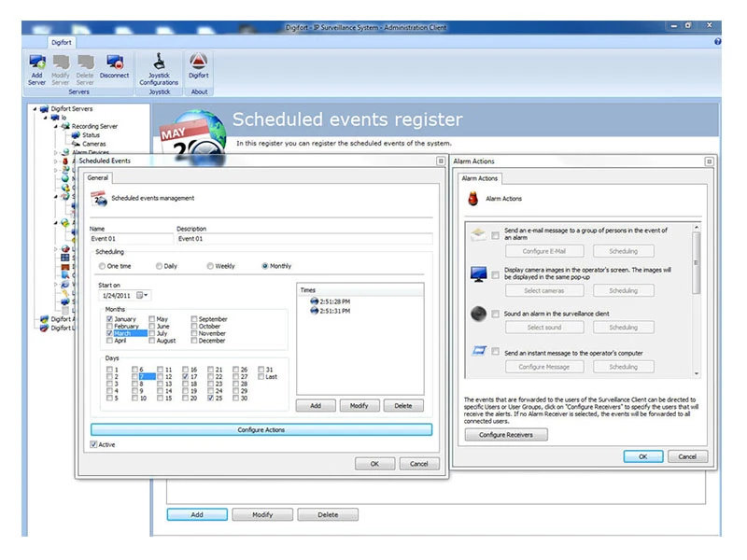This screenshot has width=747, height=560.
Task: Click the monitor icon for camera images
Action: 478,274
